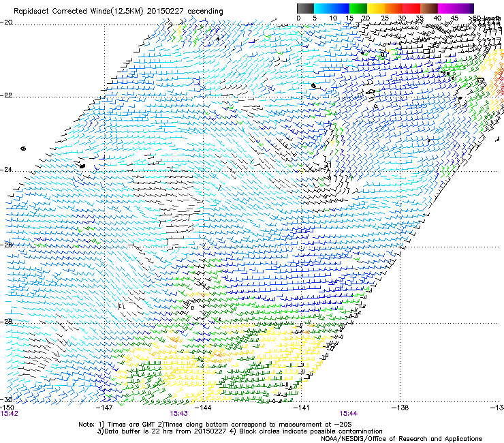The width and height of the screenshot is (504, 443).
Task: Click the '-24' latitude axis label
Action: [6, 170]
